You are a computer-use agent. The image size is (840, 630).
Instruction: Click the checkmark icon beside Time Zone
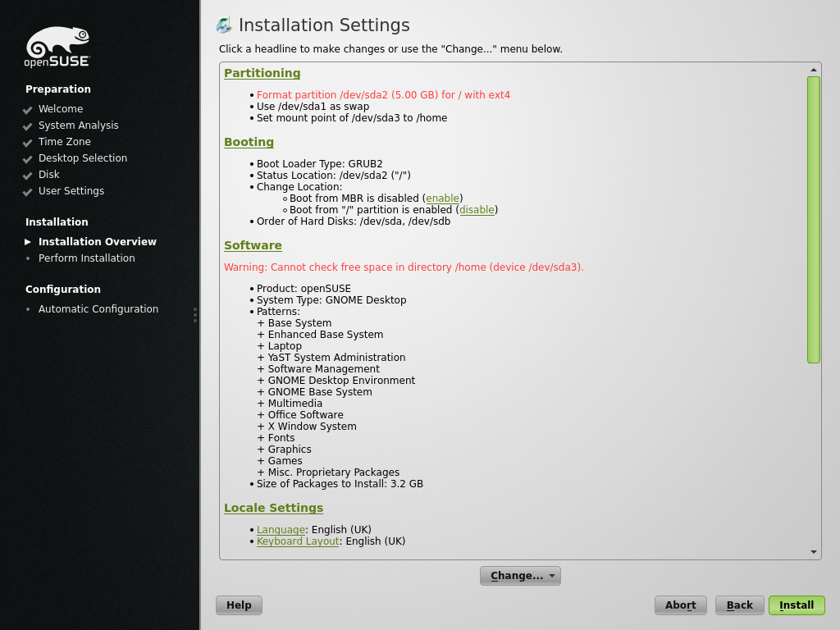28,143
